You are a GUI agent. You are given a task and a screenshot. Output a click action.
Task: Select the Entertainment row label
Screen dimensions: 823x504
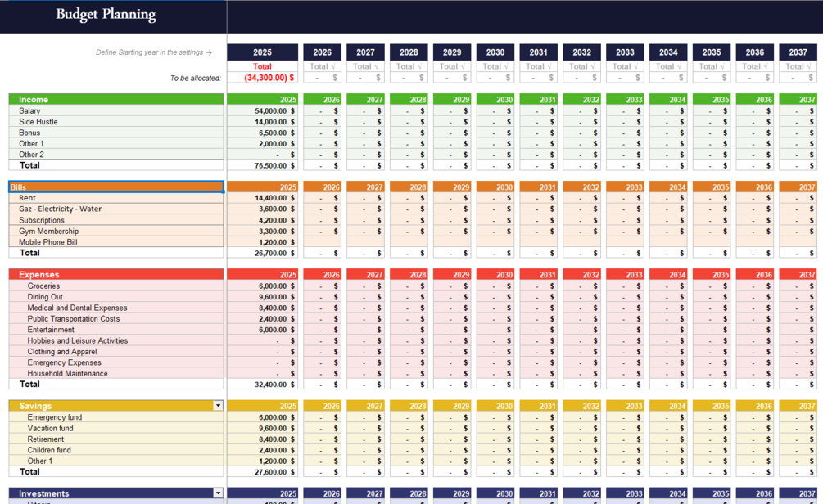click(x=51, y=330)
